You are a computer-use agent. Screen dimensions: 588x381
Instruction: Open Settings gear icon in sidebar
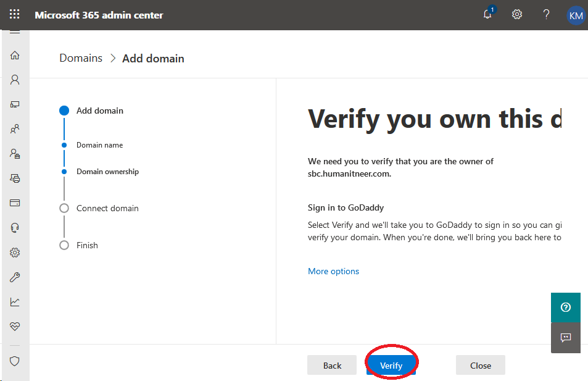click(15, 252)
